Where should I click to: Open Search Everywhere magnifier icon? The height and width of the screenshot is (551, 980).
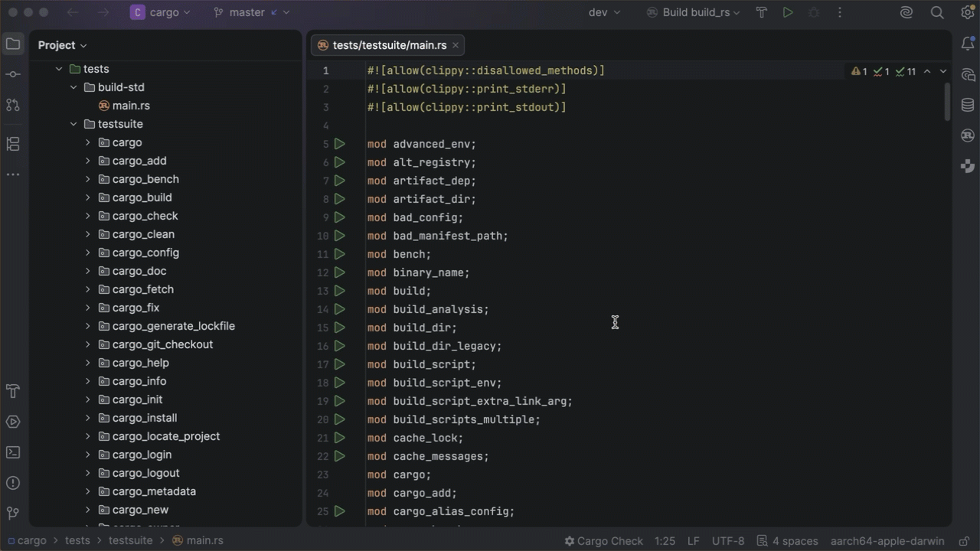[937, 12]
